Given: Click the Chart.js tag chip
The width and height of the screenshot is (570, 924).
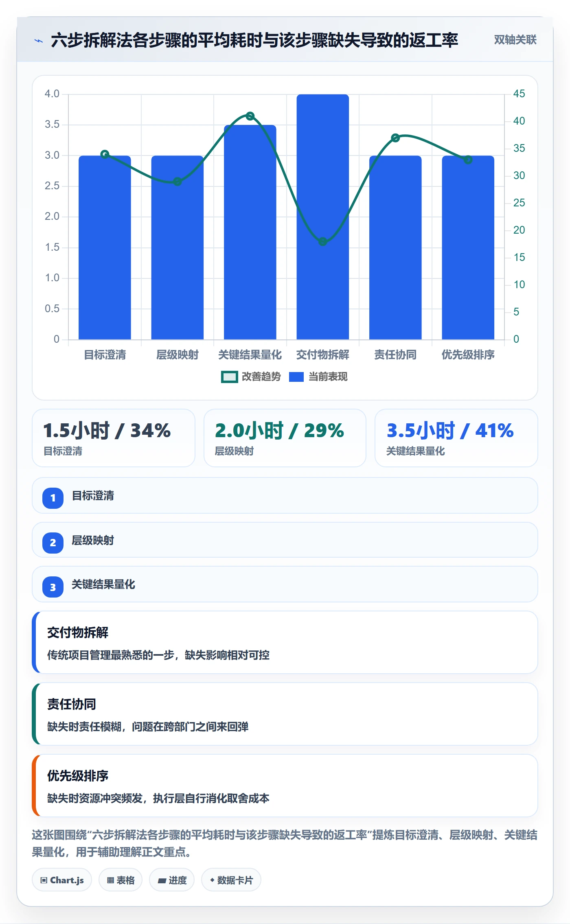Looking at the screenshot, I should [62, 880].
